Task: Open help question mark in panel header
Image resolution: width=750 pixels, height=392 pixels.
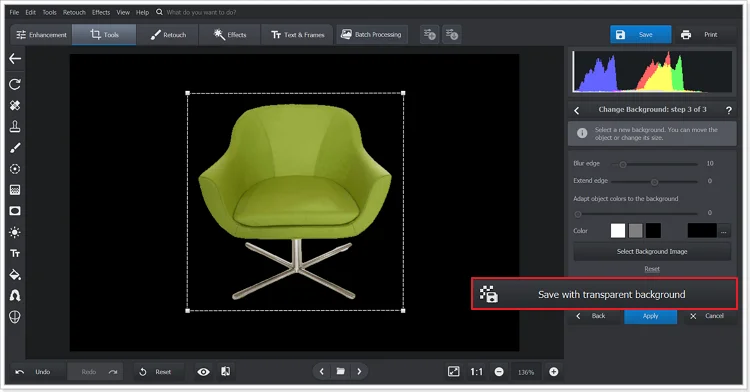Action: pos(728,110)
